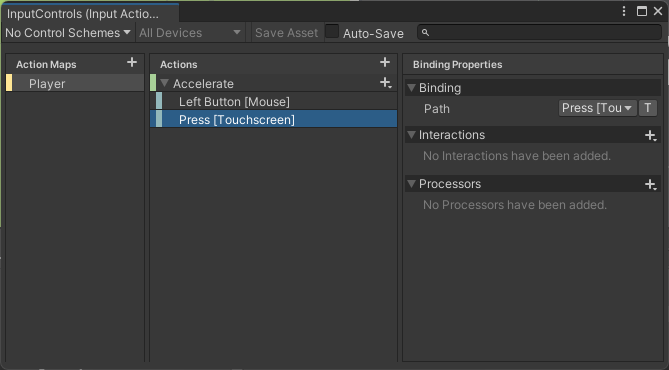Collapse the Processors section
Screen dimensions: 669x370
point(411,184)
